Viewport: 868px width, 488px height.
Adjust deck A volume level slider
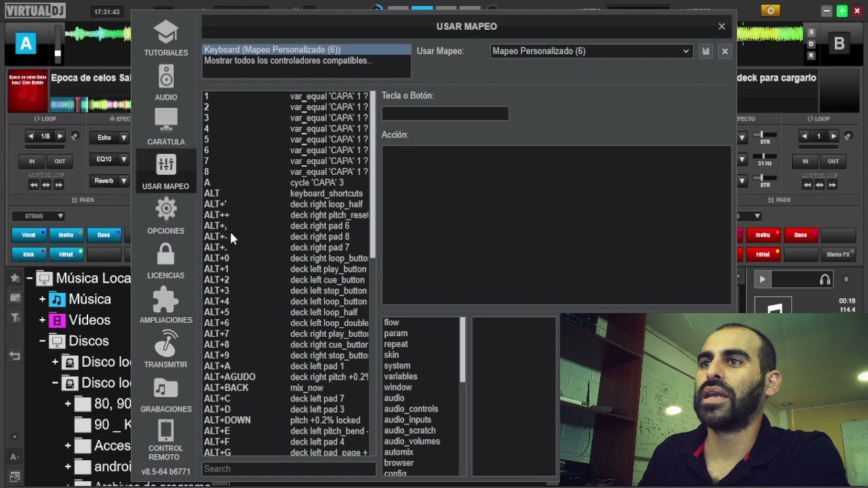58,45
